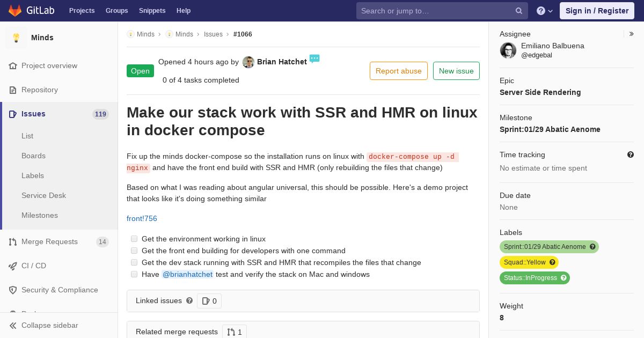Click the Time tracking help icon

(631, 155)
